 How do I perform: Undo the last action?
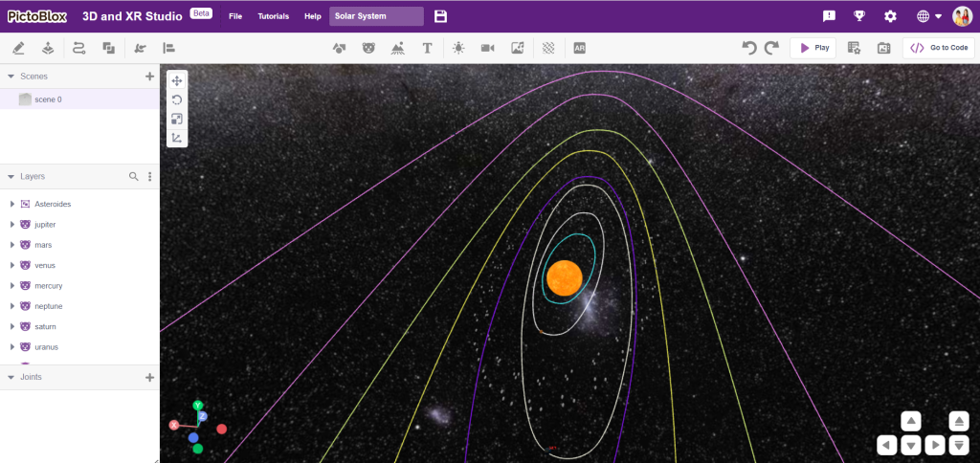[749, 48]
